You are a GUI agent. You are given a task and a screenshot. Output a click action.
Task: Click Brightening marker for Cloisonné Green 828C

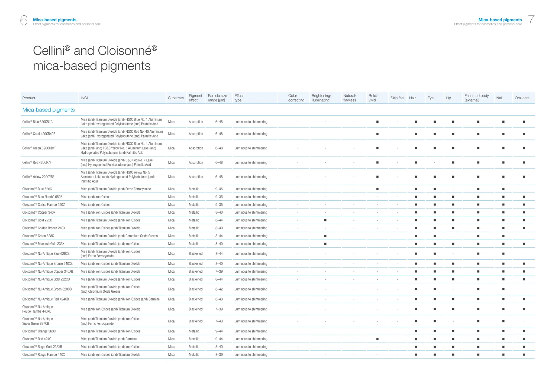click(x=325, y=236)
